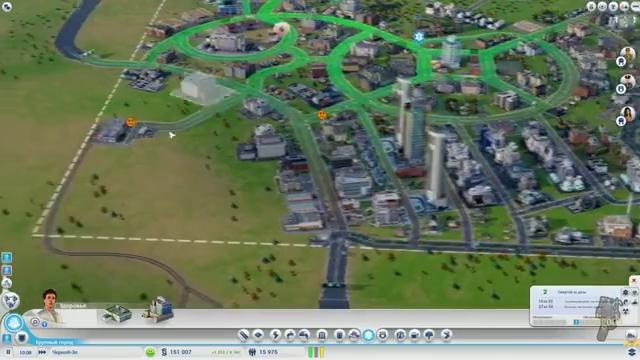
Task: Click the blue indicator in panel progress bar
Action: [x=576, y=322]
